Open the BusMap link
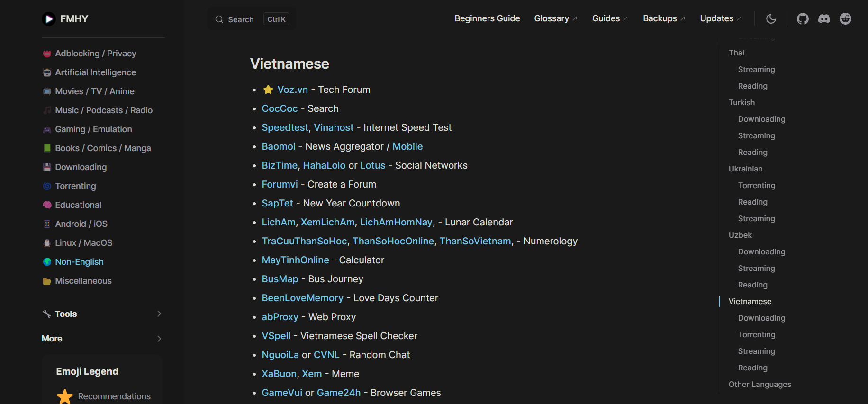Screen dimensions: 868x404 [x=280, y=279]
